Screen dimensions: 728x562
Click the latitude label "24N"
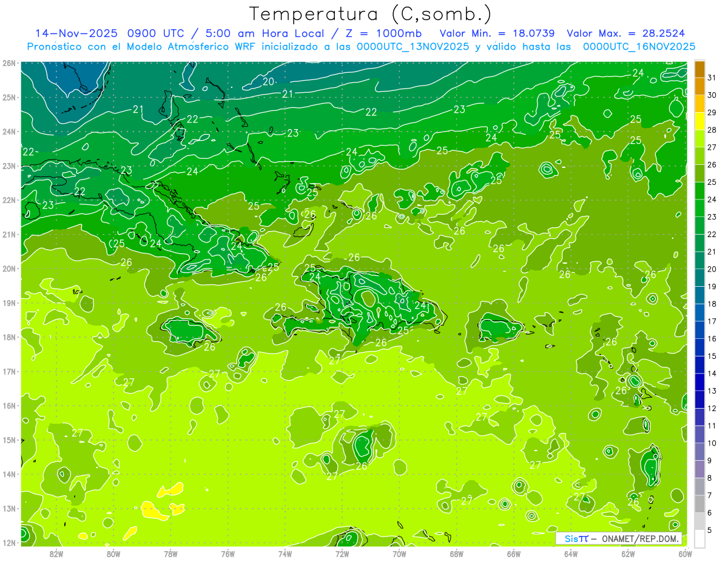click(9, 132)
